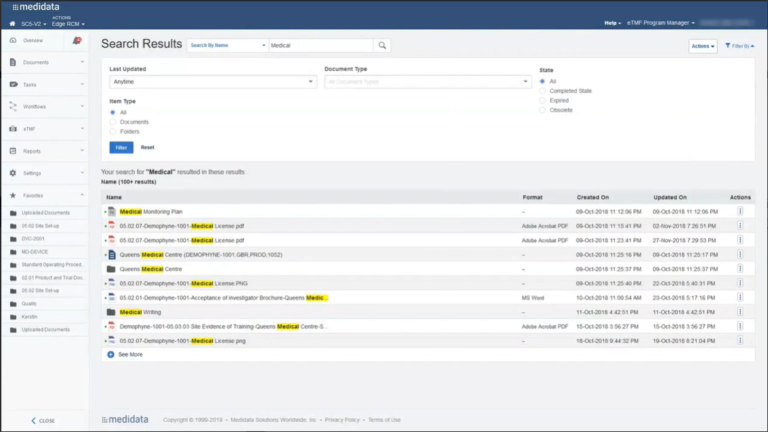The width and height of the screenshot is (768, 432).
Task: Open actions menu for Medical Monitoring Plan row
Action: [740, 212]
